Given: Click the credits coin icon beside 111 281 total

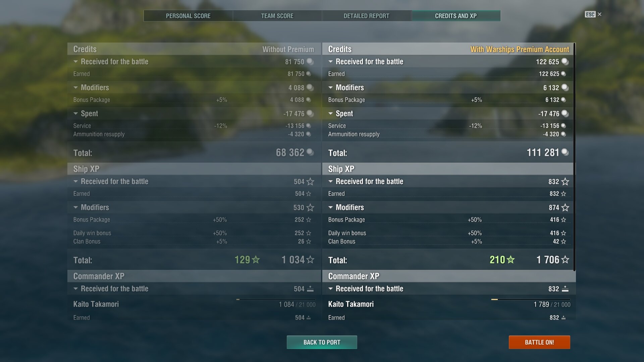Looking at the screenshot, I should click(565, 153).
